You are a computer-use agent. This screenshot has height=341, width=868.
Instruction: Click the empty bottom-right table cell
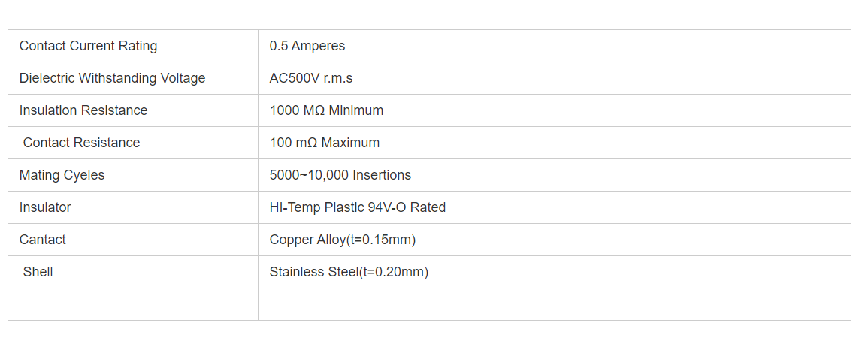point(554,304)
